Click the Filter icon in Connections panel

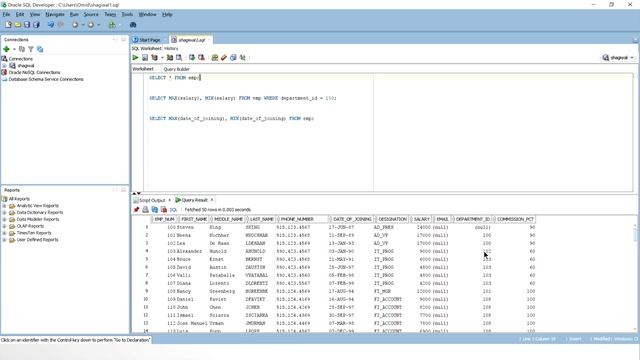click(x=31, y=49)
